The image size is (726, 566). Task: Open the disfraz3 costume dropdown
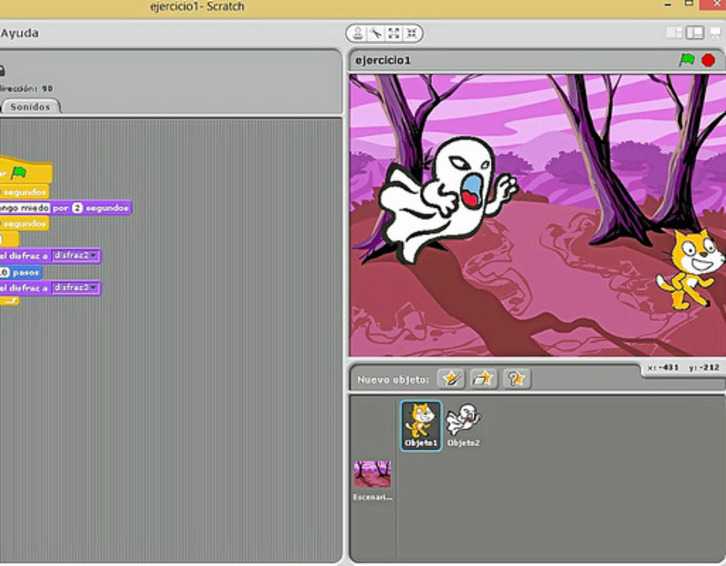95,288
